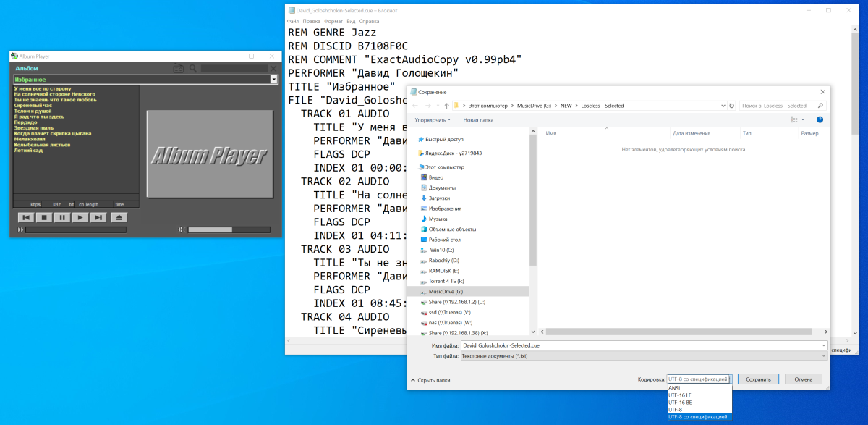This screenshot has width=868, height=425.
Task: Open the Правка menu in Notepad
Action: pyautogui.click(x=312, y=22)
